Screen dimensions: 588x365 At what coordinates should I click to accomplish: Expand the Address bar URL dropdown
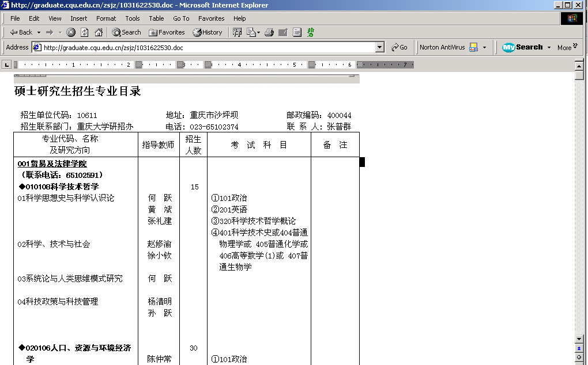(x=379, y=47)
